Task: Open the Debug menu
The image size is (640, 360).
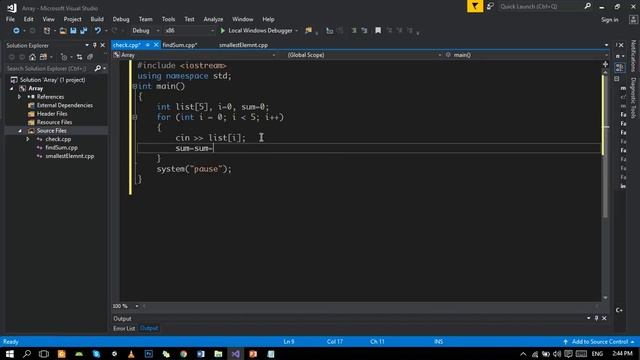Action: pos(121,19)
